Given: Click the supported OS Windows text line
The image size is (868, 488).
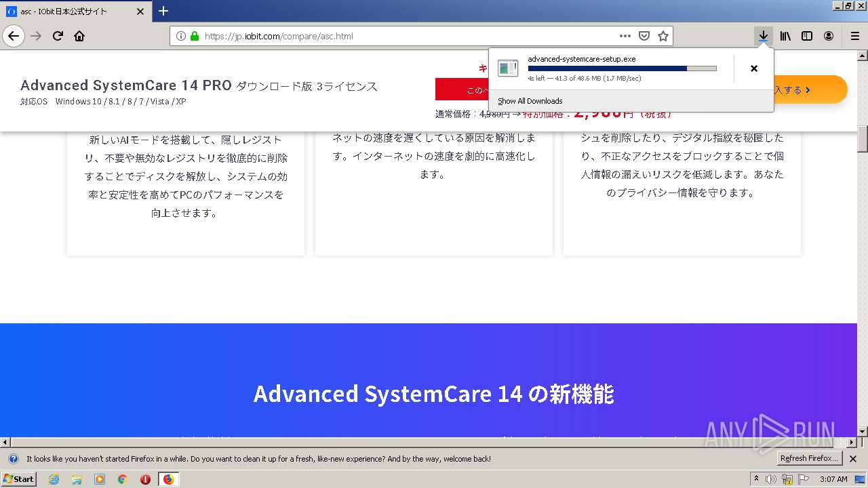Looking at the screenshot, I should coord(103,102).
